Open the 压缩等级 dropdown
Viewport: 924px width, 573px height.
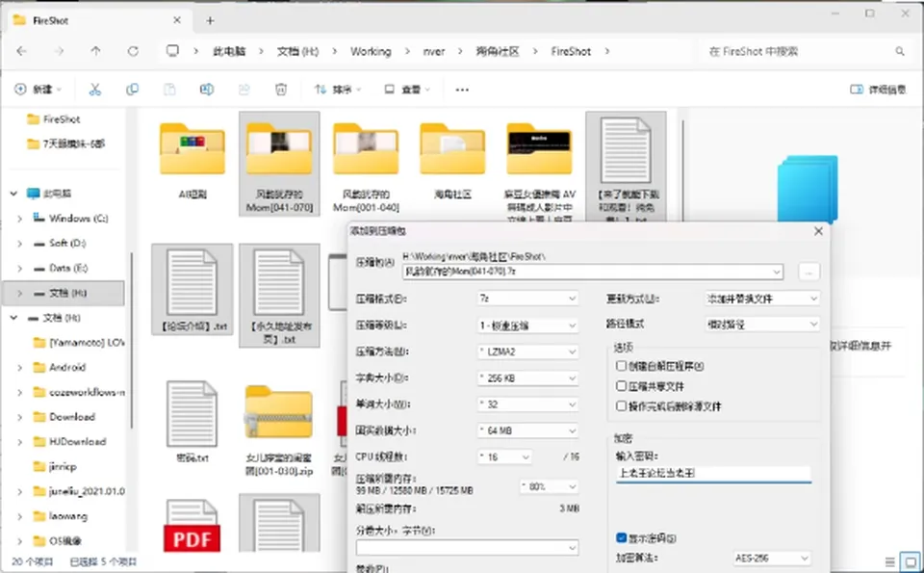[527, 326]
